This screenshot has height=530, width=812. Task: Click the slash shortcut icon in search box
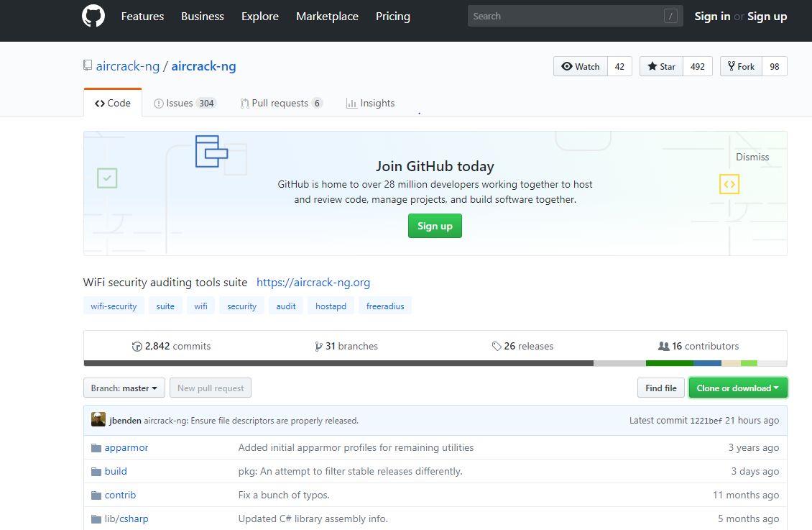(670, 16)
